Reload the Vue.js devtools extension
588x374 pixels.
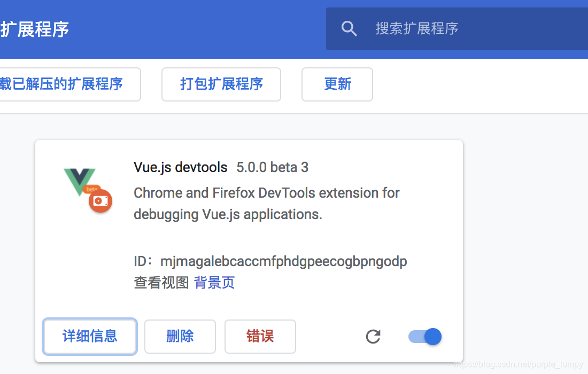(x=373, y=337)
